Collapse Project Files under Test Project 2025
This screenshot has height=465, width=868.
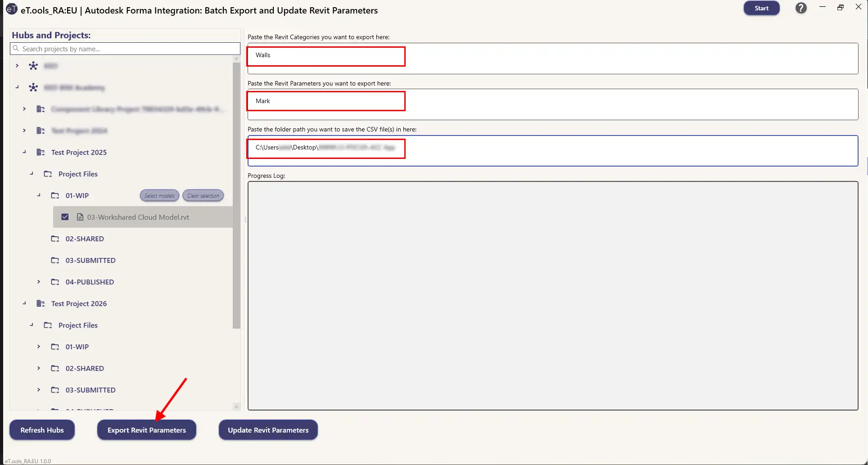tap(32, 174)
